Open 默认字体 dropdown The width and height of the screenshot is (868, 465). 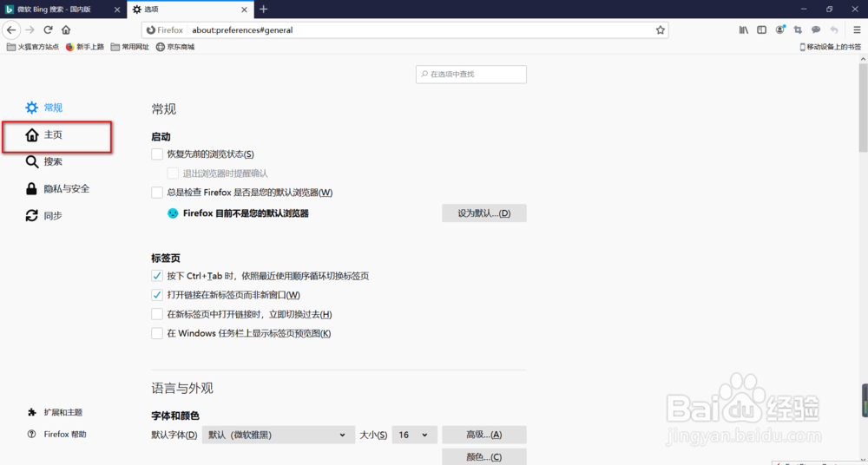click(279, 436)
